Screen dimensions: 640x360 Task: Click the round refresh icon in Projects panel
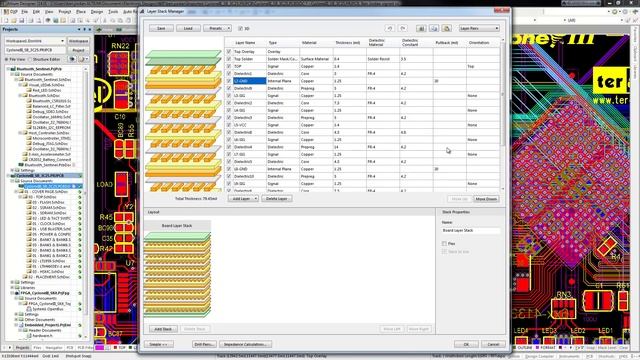click(83, 59)
